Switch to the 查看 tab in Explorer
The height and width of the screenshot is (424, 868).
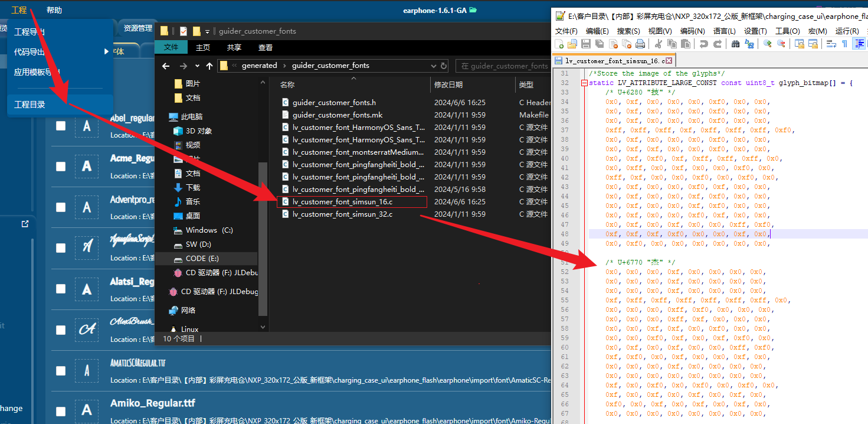click(x=266, y=47)
